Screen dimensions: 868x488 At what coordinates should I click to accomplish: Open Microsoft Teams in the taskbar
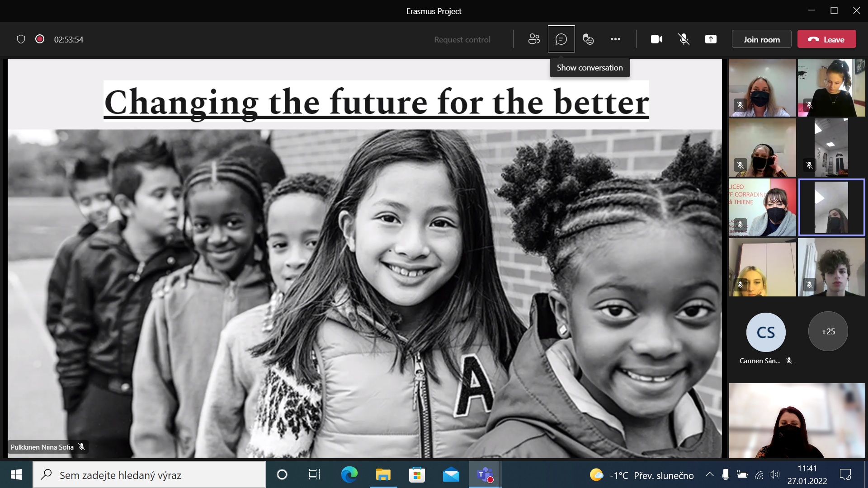pos(485,475)
